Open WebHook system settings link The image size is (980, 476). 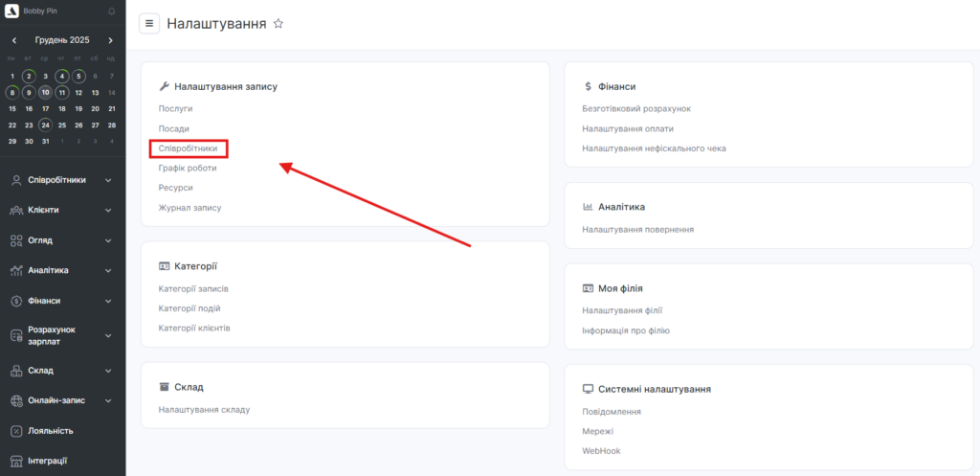tap(602, 450)
